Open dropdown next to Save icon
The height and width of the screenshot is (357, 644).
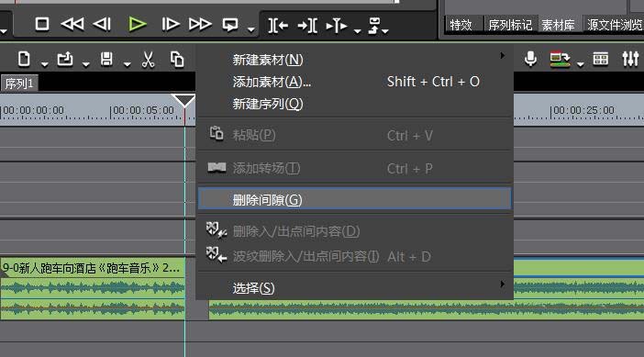127,63
